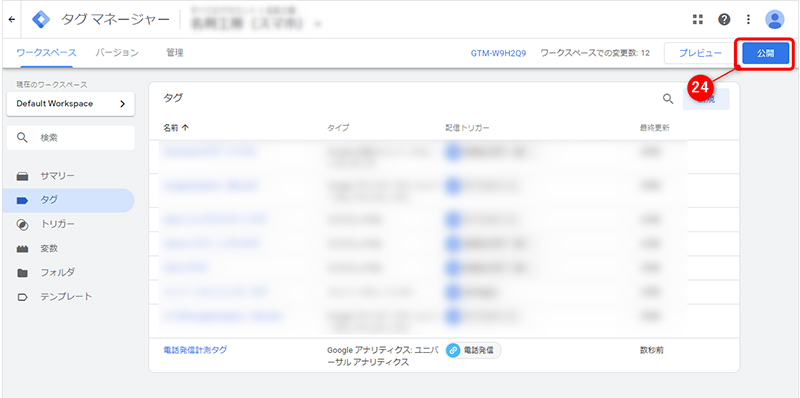Viewport: 800px width, 398px height.
Task: Click the search magnifier in the タグ panel
Action: [x=668, y=99]
